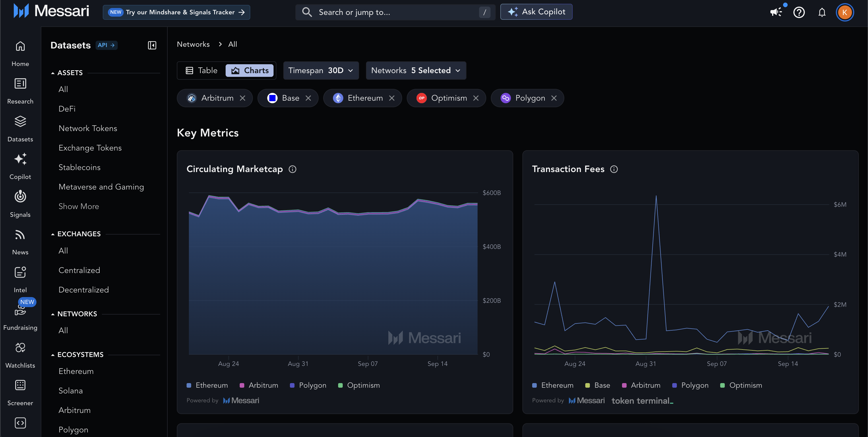
Task: Select Decentralized exchanges
Action: [x=84, y=290]
